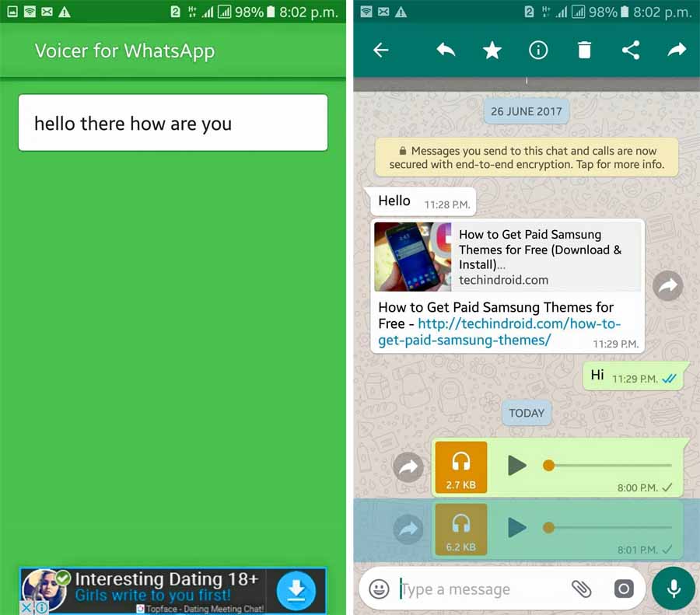Tap the Voicer for WhatsApp title

[x=124, y=51]
